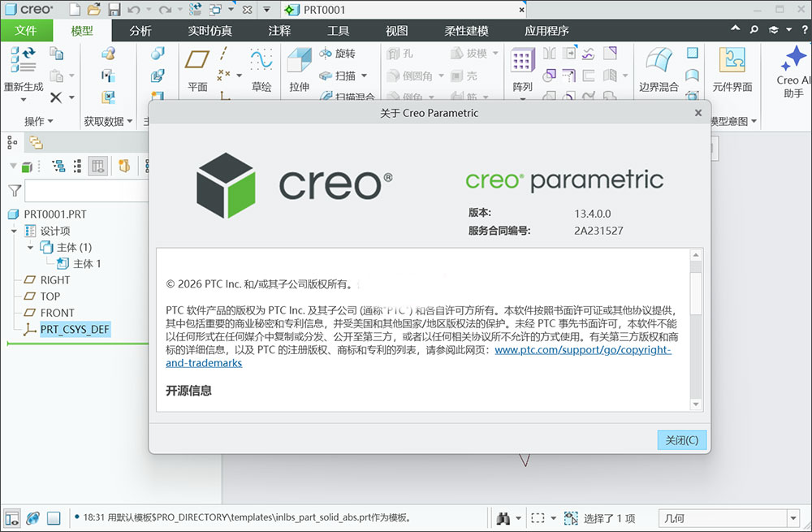Expand the Delete options dropdown arrow
Viewport: 812px width, 532px height.
point(72,97)
